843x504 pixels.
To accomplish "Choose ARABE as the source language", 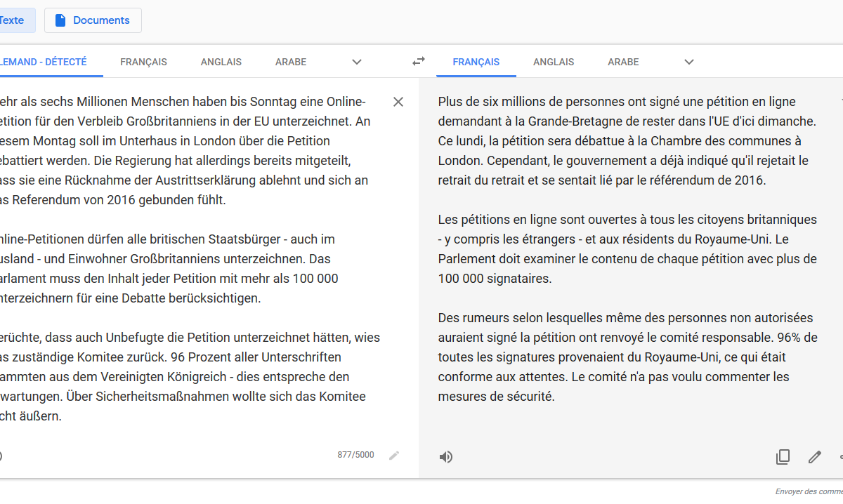I will [x=291, y=62].
